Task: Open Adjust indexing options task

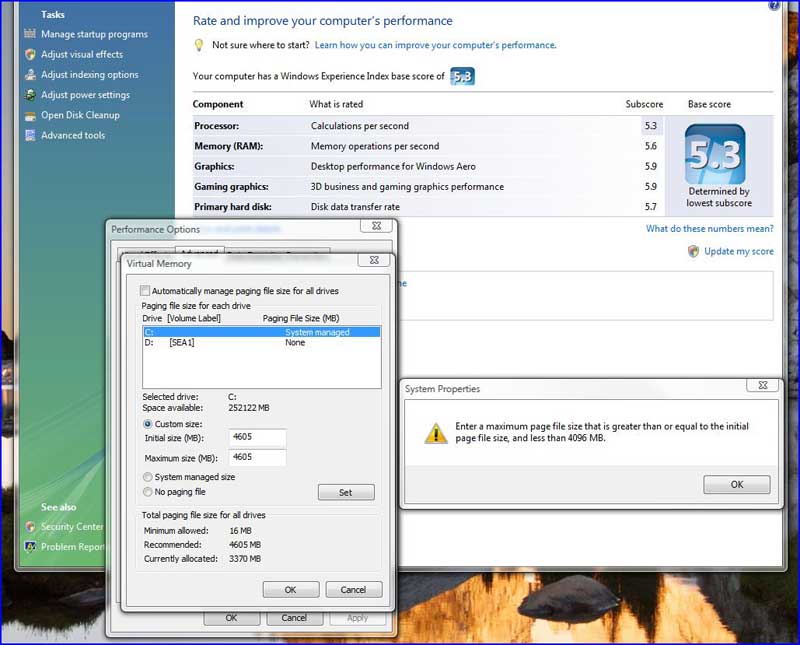Action: coord(90,75)
